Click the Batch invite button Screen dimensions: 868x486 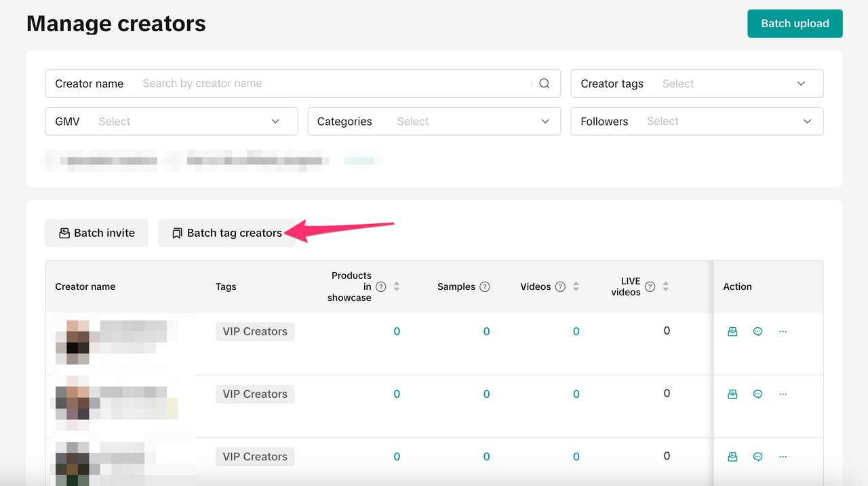coord(96,233)
